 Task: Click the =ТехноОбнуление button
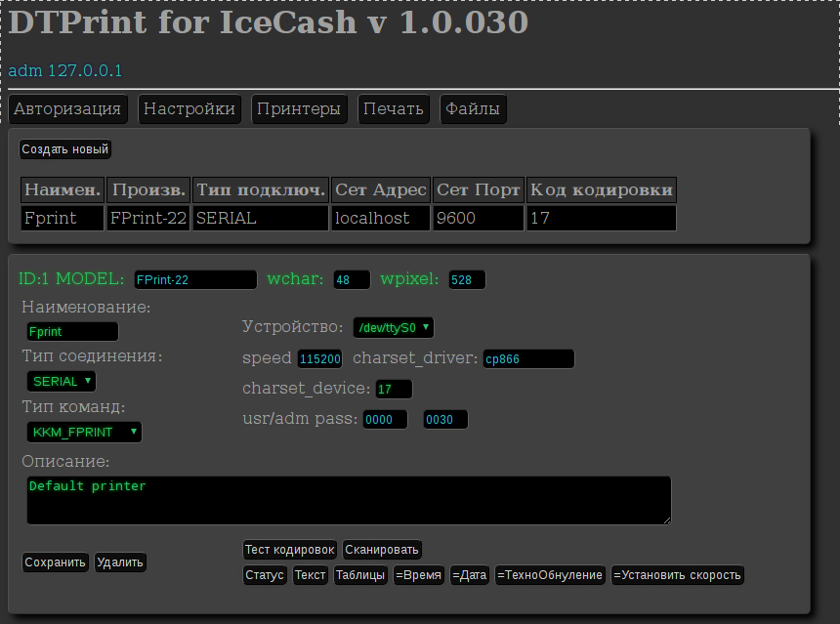[550, 575]
